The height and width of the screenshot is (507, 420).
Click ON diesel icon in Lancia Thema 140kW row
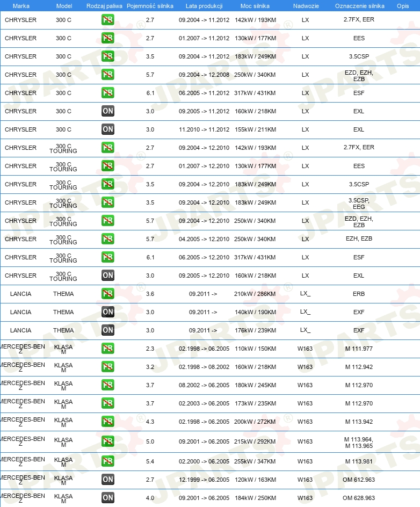[x=107, y=312]
